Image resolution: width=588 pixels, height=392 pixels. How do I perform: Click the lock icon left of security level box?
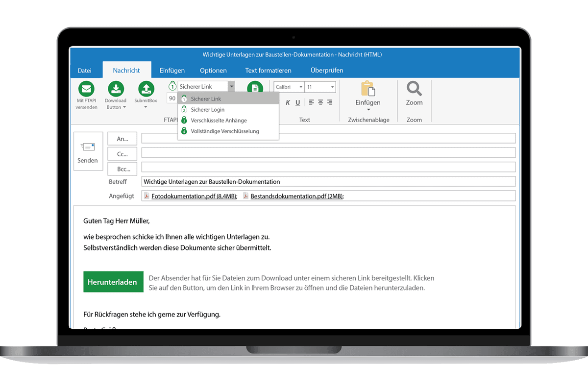tap(172, 86)
